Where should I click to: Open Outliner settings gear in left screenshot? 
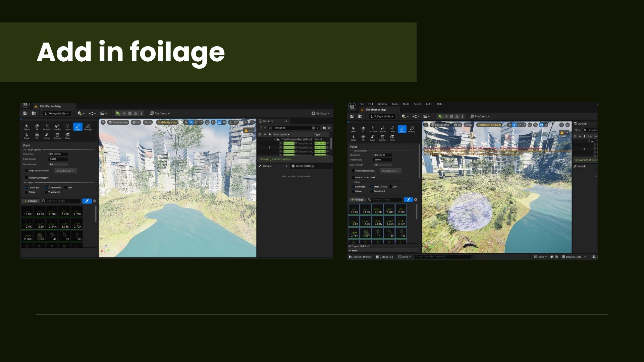point(329,128)
